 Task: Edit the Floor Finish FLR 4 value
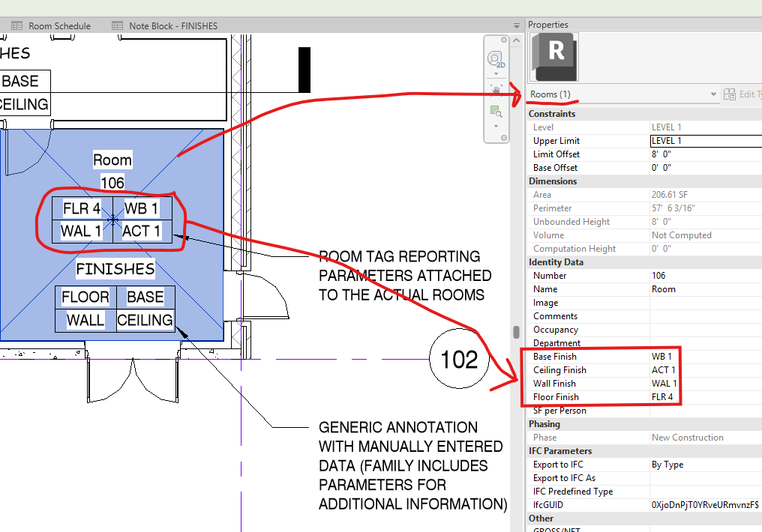(706, 397)
